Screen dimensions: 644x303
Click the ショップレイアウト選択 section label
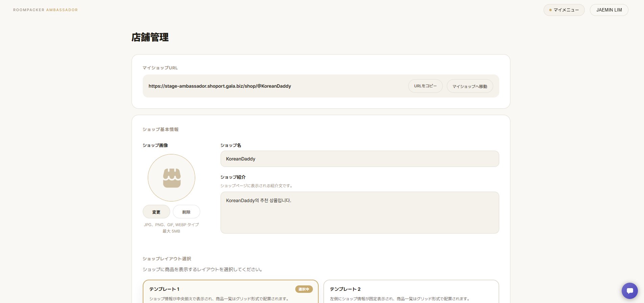pos(167,259)
